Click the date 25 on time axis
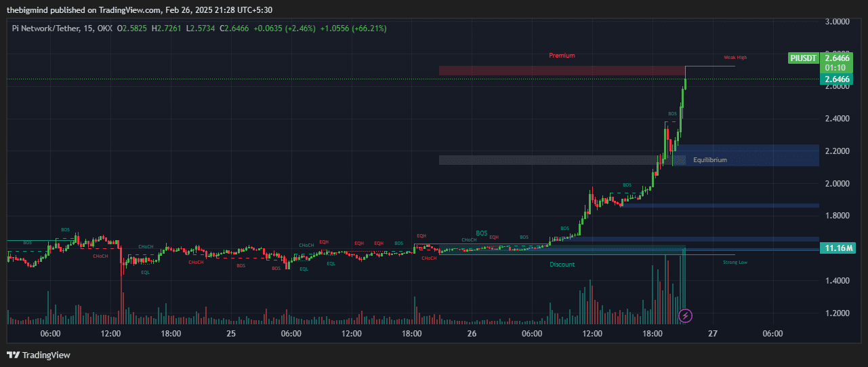 click(x=231, y=334)
